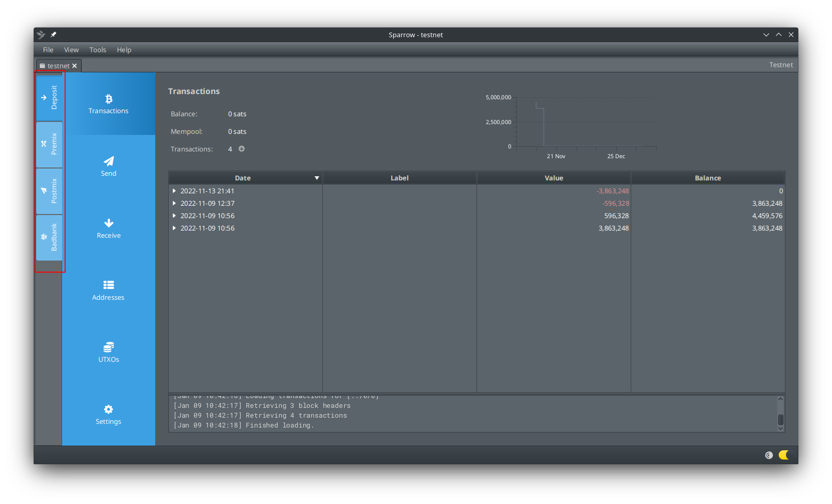This screenshot has width=832, height=504.
Task: Click the Balance 0 sats value
Action: (237, 114)
